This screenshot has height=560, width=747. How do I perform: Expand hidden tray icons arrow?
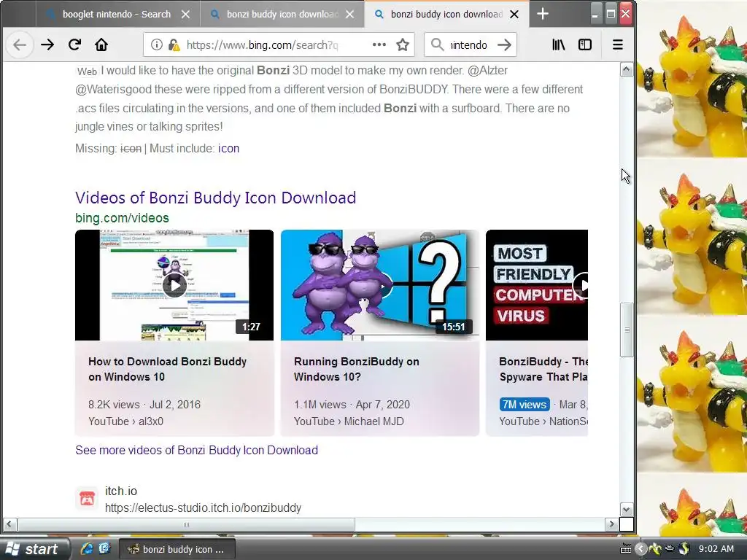tap(640, 549)
